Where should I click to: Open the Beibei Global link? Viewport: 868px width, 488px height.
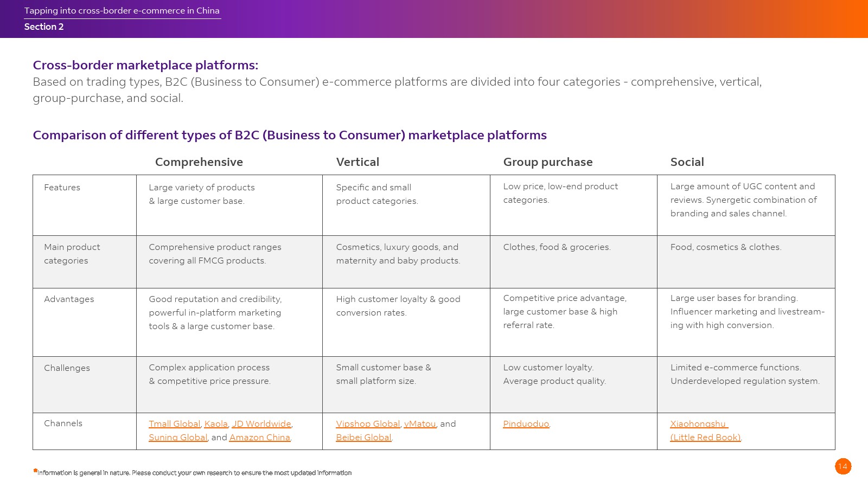(363, 438)
